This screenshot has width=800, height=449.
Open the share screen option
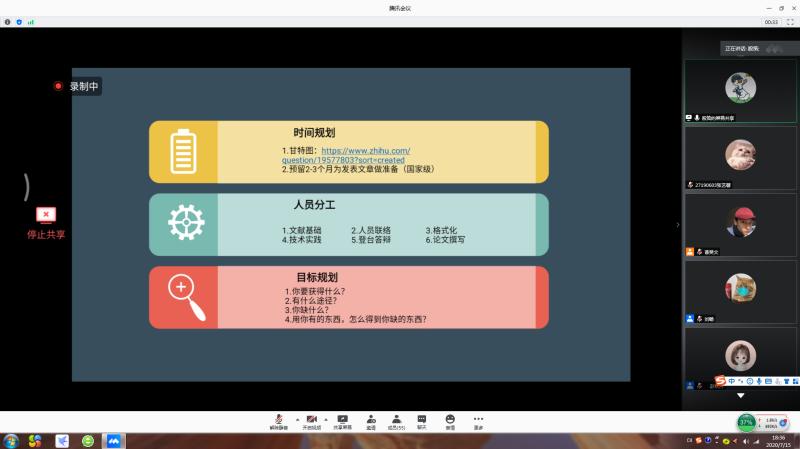tap(342, 419)
